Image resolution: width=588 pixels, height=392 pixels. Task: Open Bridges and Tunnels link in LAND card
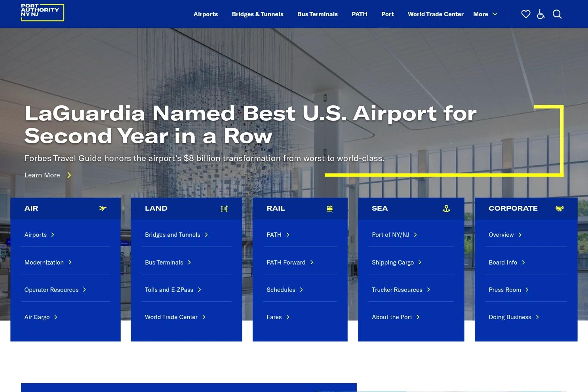coord(173,235)
